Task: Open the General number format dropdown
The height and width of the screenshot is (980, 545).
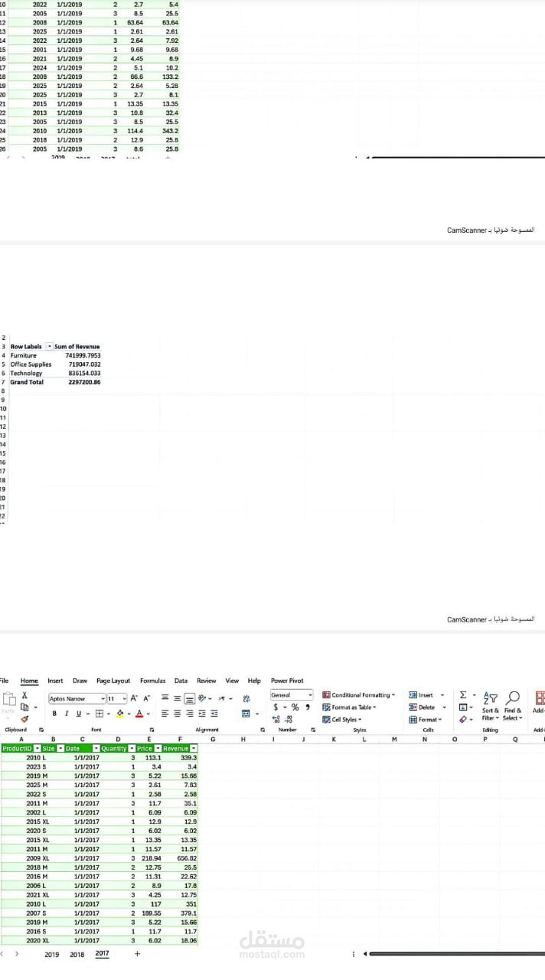Action: click(310, 695)
